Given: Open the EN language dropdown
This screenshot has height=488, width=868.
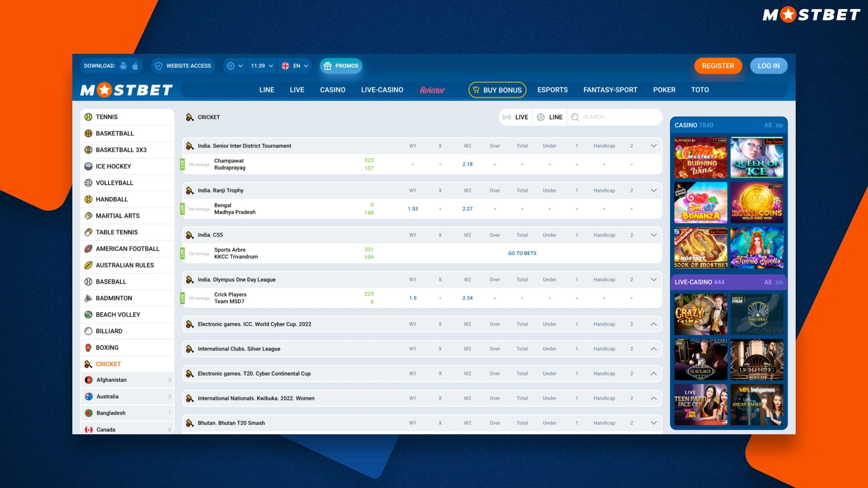Looking at the screenshot, I should pyautogui.click(x=295, y=66).
